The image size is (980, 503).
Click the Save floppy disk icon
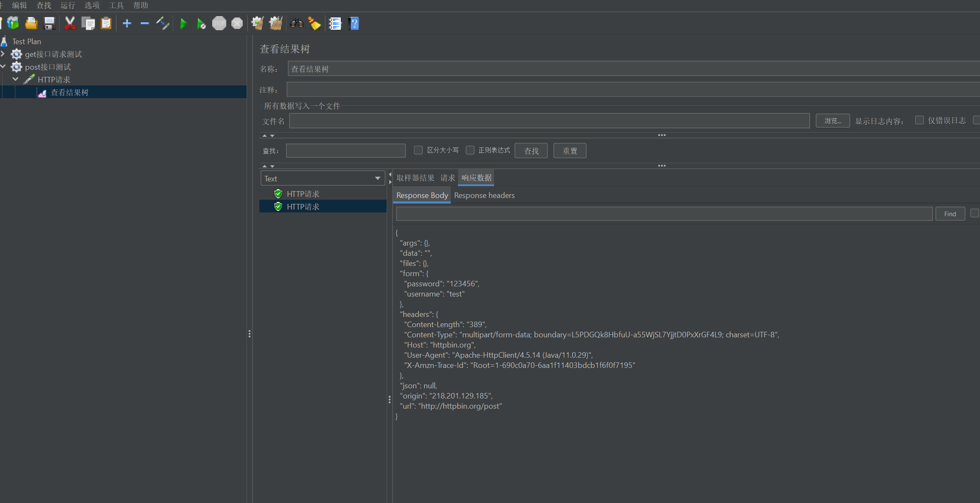[x=50, y=23]
